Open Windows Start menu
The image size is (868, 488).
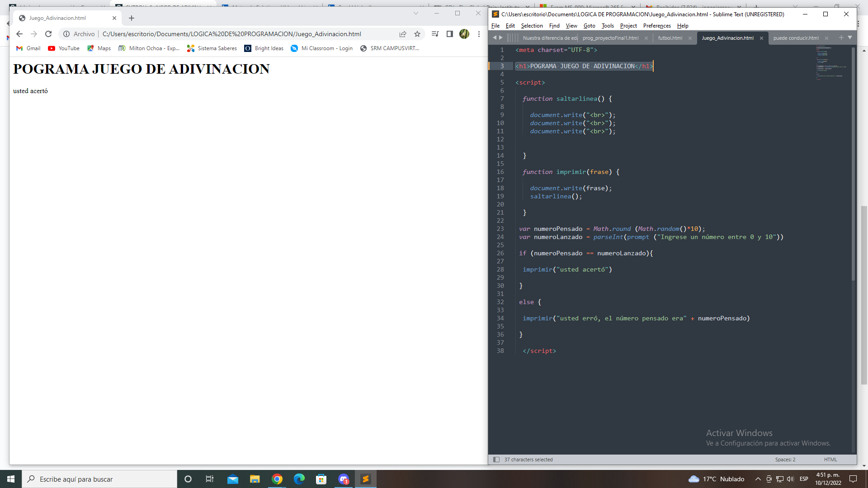coord(11,479)
